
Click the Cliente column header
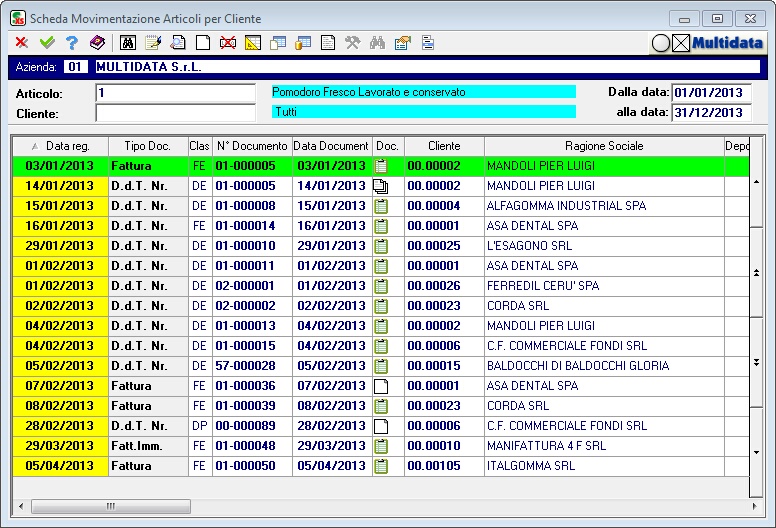point(444,146)
